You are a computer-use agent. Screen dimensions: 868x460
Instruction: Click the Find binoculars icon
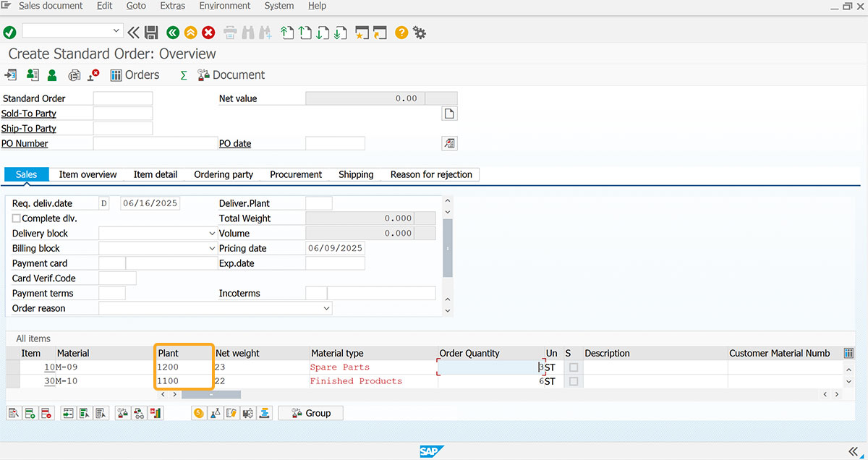pyautogui.click(x=247, y=33)
